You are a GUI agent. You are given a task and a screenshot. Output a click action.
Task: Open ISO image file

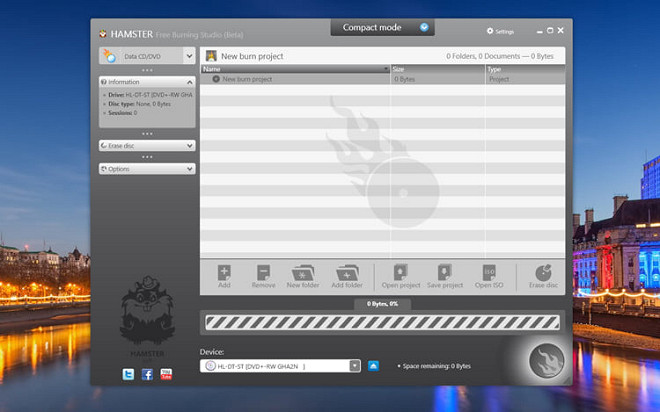pos(489,276)
